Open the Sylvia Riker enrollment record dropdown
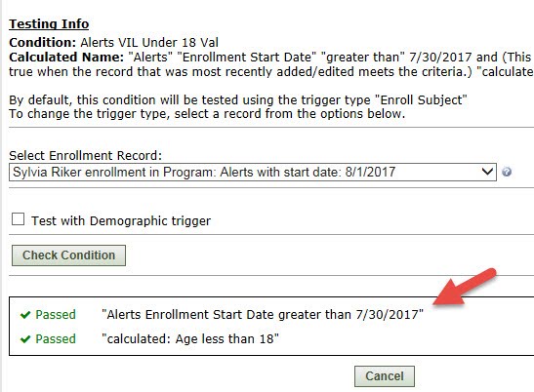The height and width of the screenshot is (392, 534). (x=252, y=173)
